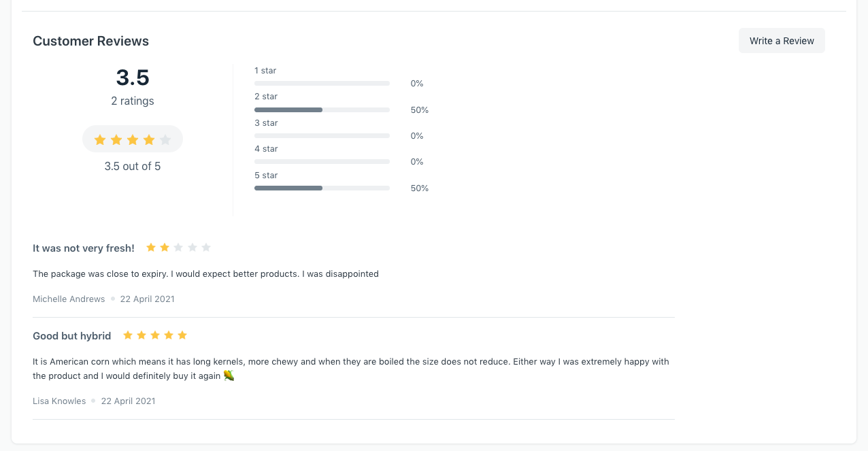The width and height of the screenshot is (868, 451).
Task: Click the 2-star progress bar at 50%
Action: tap(288, 110)
